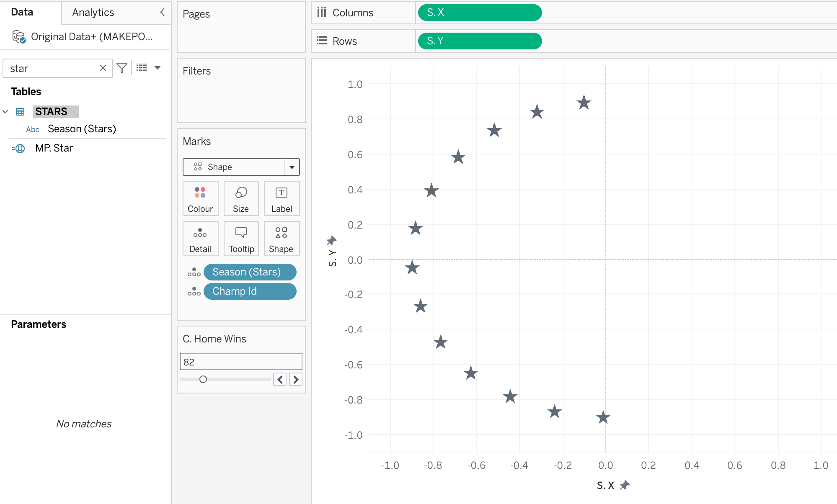The width and height of the screenshot is (837, 504).
Task: Open the Tooltip marks card
Action: (x=241, y=239)
